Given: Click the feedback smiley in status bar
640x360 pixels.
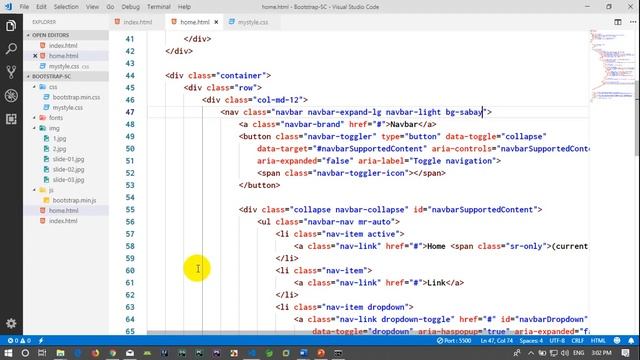Looking at the screenshot, I should 617,340.
